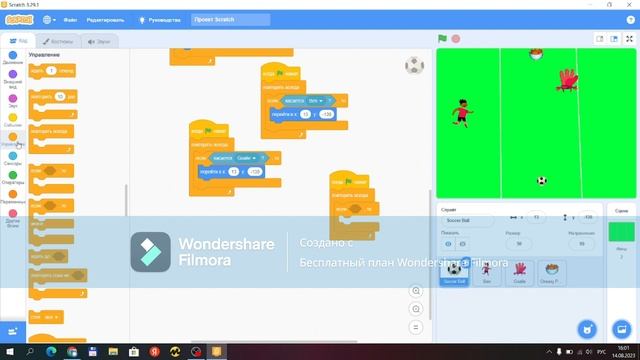Click the choose a sprite button
The image size is (640, 360).
pyautogui.click(x=587, y=329)
